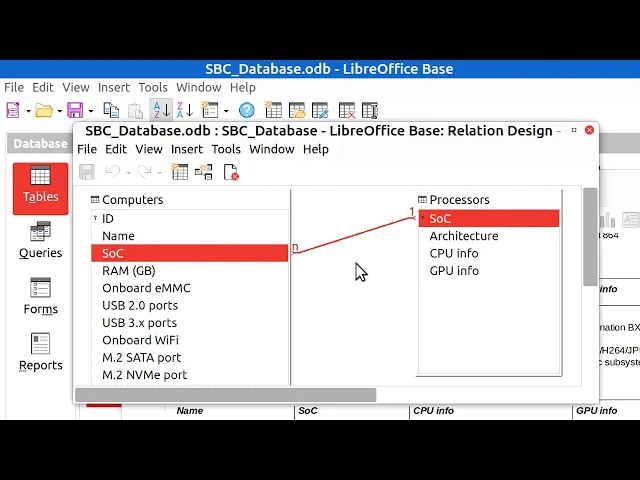Open Tools menu in main Base window
This screenshot has height=480, width=640.
153,87
